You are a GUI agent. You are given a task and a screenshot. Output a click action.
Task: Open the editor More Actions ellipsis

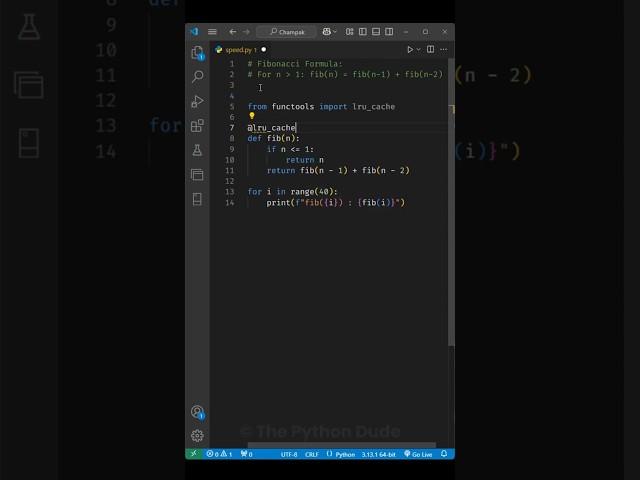(444, 49)
